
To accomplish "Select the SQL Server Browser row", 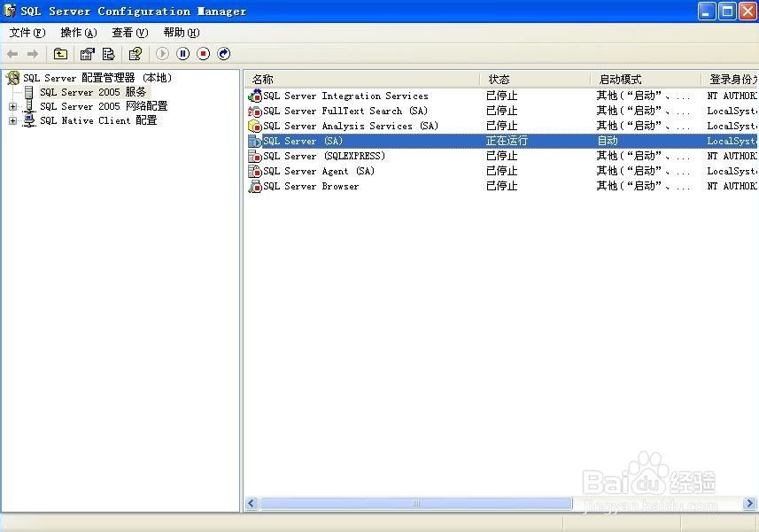I will pyautogui.click(x=501, y=186).
